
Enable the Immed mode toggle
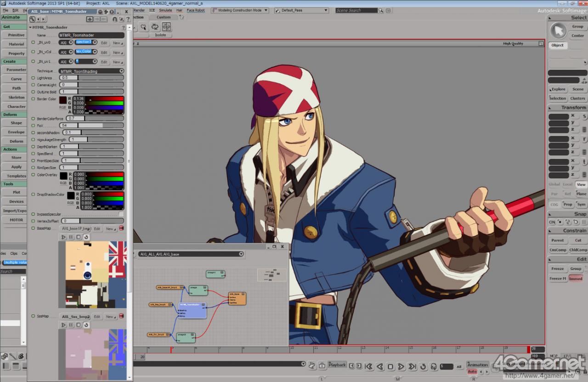pyautogui.click(x=576, y=278)
